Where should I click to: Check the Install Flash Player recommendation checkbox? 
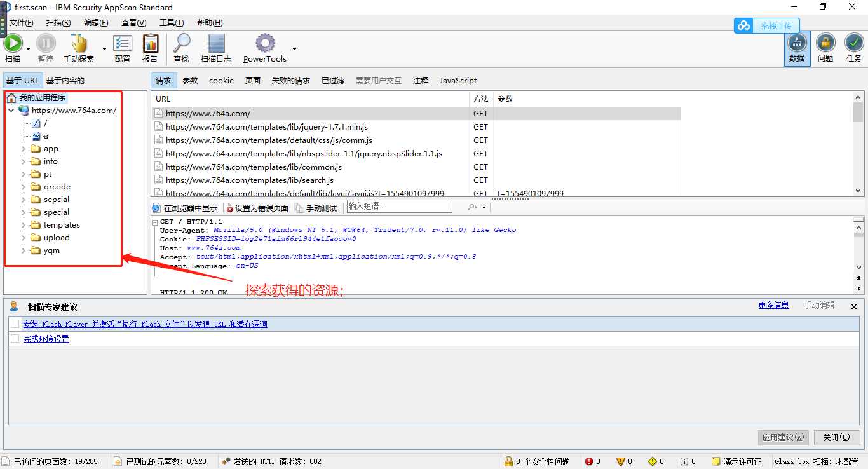[x=15, y=324]
